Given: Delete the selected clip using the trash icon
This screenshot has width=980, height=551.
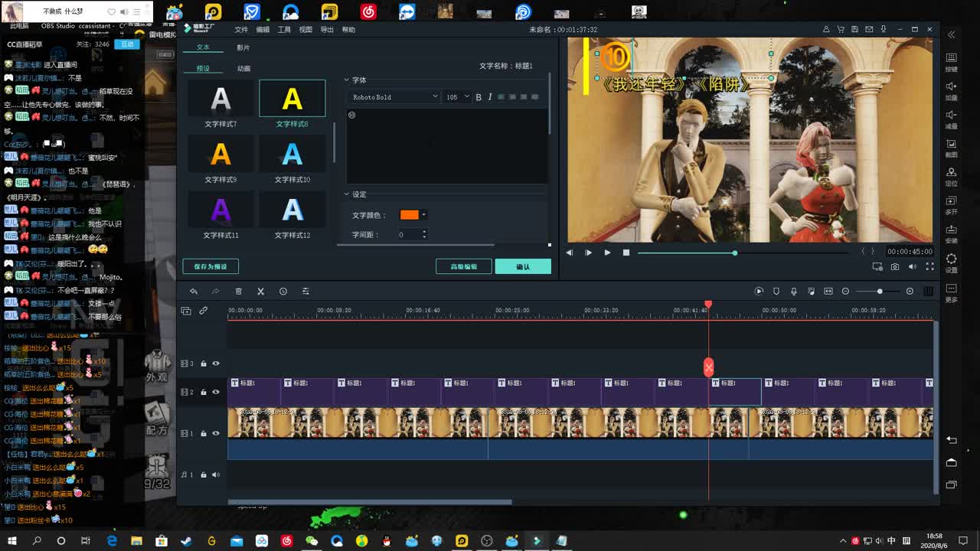Looking at the screenshot, I should pyautogui.click(x=238, y=292).
